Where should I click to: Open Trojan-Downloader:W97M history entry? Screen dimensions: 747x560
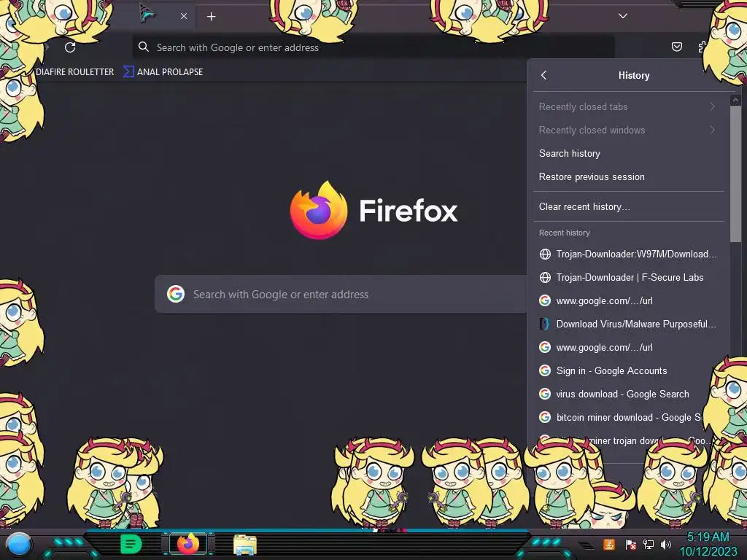(628, 254)
